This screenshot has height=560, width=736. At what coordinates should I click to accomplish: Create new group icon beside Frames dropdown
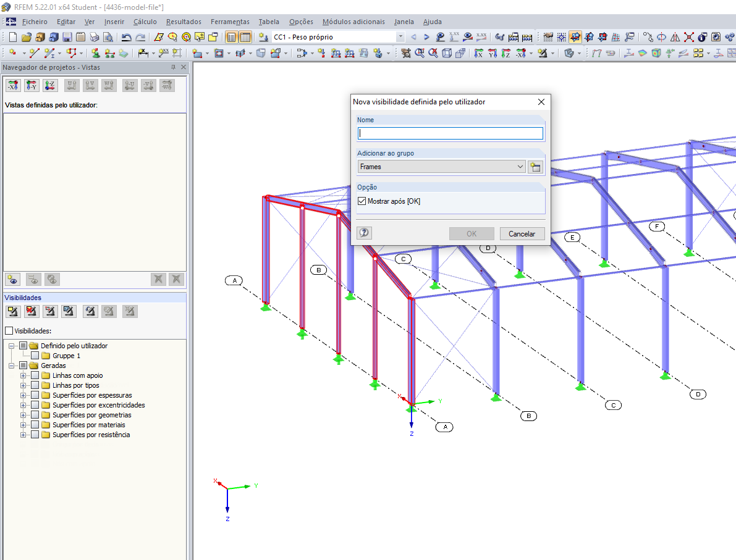coord(535,167)
